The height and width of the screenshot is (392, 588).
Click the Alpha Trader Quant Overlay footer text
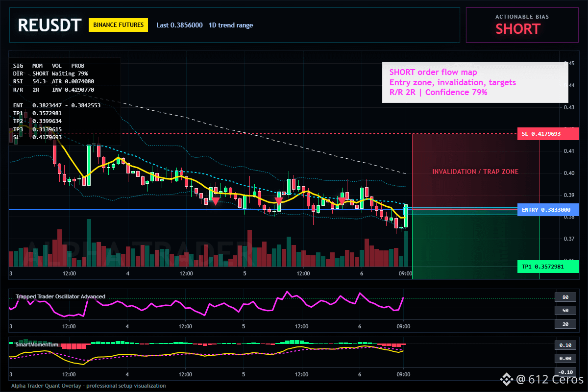tap(89, 386)
